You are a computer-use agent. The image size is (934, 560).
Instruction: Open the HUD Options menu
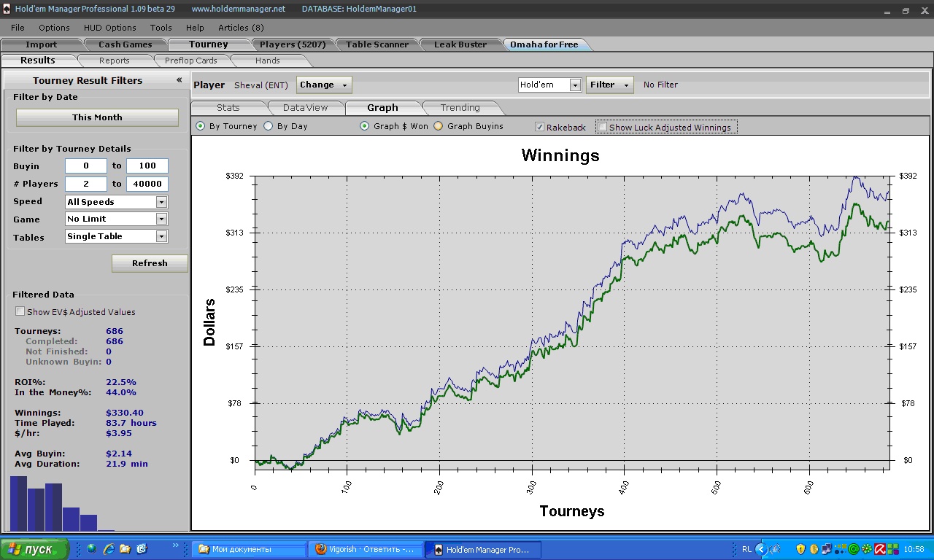coord(109,28)
